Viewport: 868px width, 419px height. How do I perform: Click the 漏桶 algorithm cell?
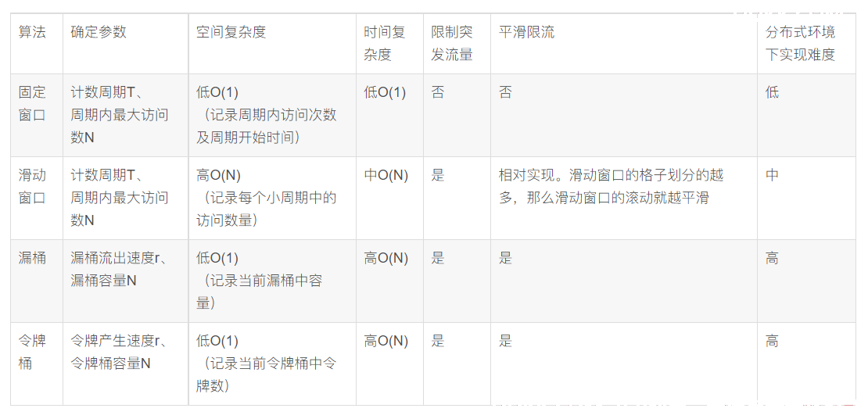click(37, 281)
